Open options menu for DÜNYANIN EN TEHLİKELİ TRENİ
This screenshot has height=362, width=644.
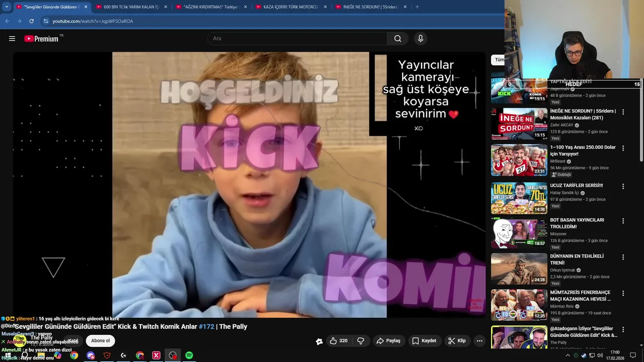[x=623, y=257]
